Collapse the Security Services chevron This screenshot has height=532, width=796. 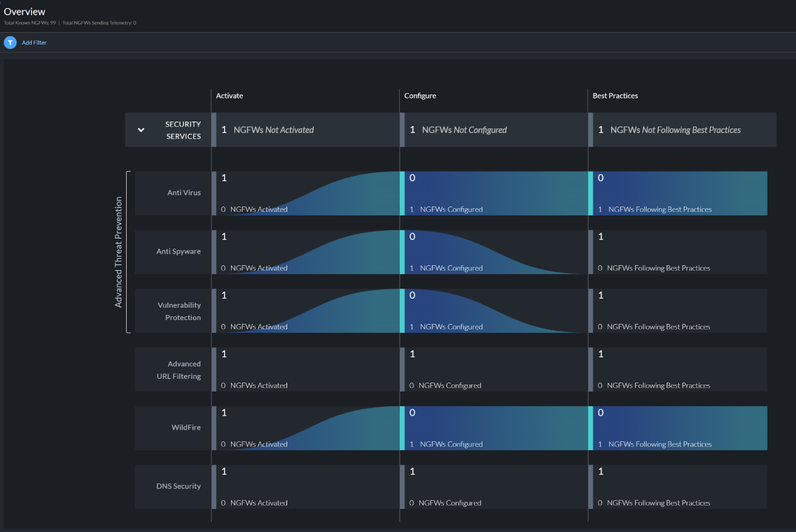[141, 130]
